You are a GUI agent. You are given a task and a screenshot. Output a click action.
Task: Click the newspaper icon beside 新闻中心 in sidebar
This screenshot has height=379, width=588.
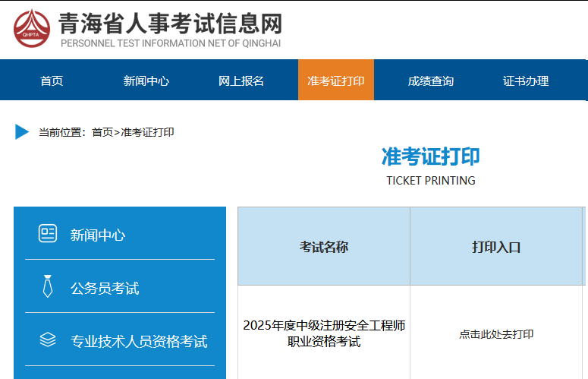pyautogui.click(x=48, y=234)
